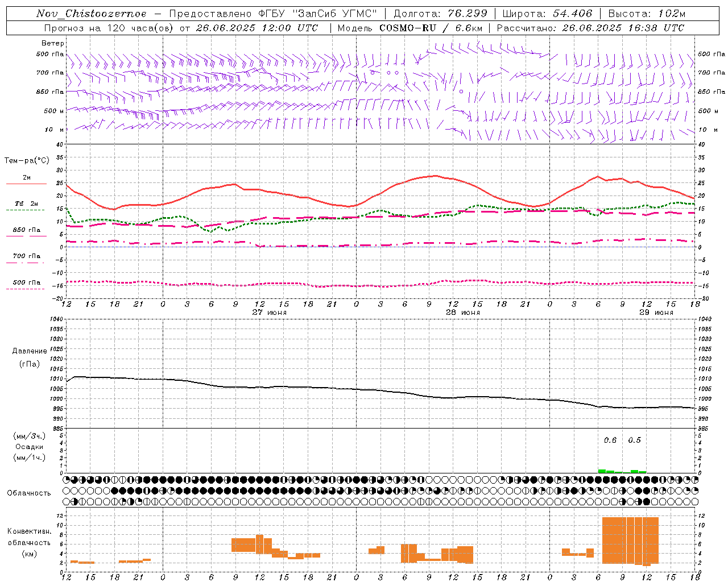Click the 'Долгота: 76.299' longitude value
The image size is (728, 582).
(440, 14)
